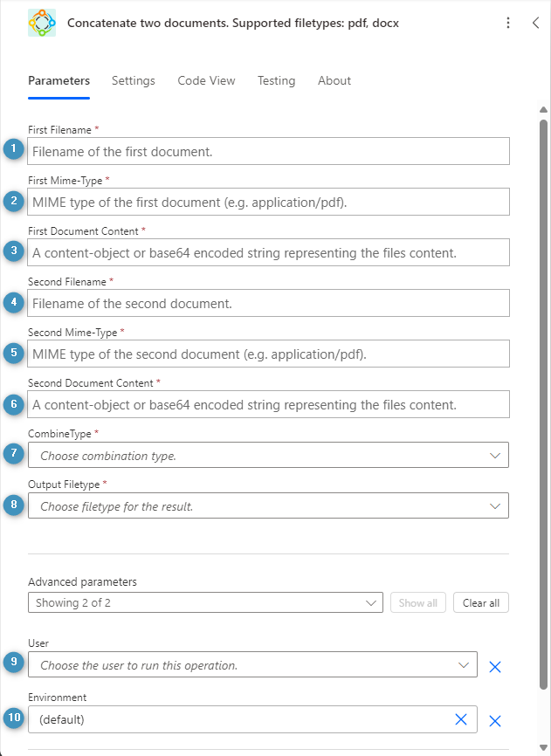
Task: Open the Output Filetype dropdown
Action: (268, 505)
